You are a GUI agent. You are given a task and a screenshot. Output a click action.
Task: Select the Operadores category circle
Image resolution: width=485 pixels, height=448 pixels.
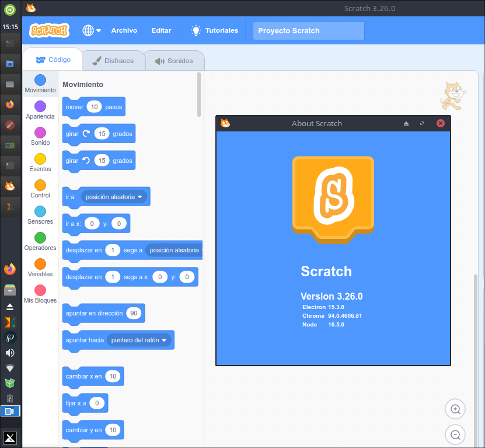[x=40, y=238]
